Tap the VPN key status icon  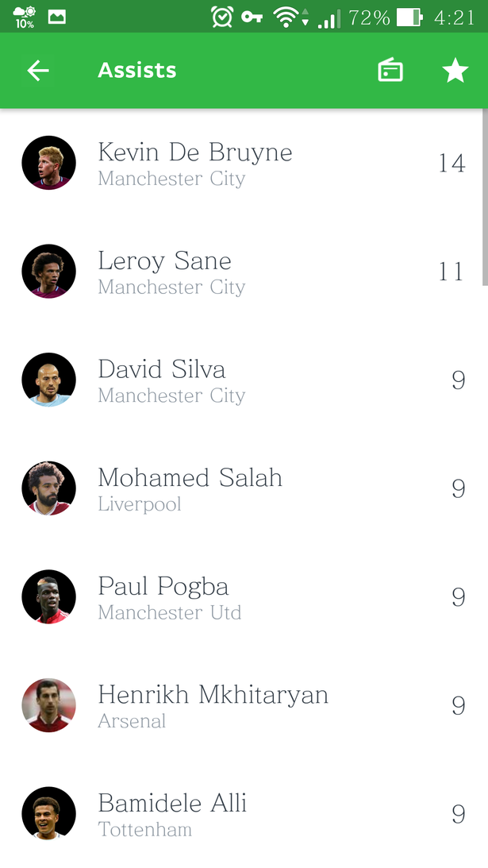tap(252, 17)
